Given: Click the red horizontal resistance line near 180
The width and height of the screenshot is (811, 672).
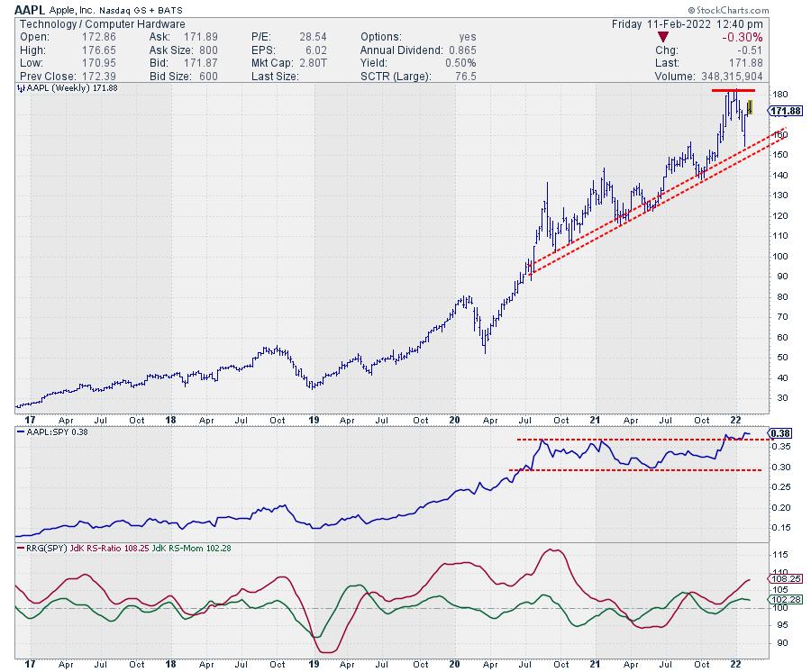Looking at the screenshot, I should tap(733, 91).
